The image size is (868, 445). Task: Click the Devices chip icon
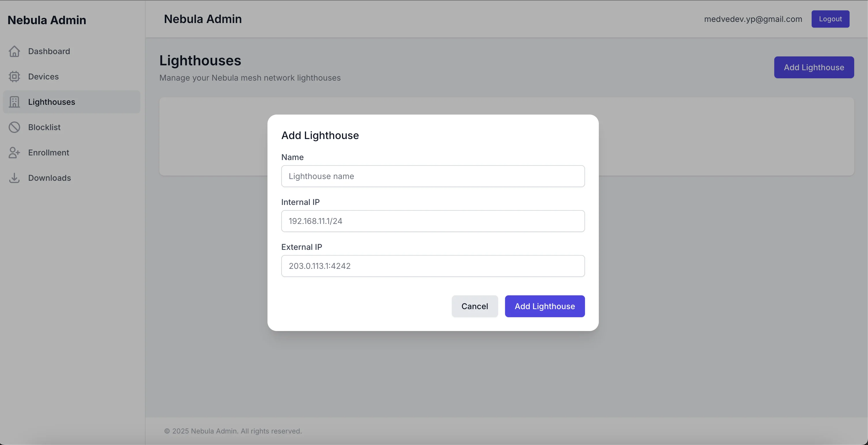(14, 77)
